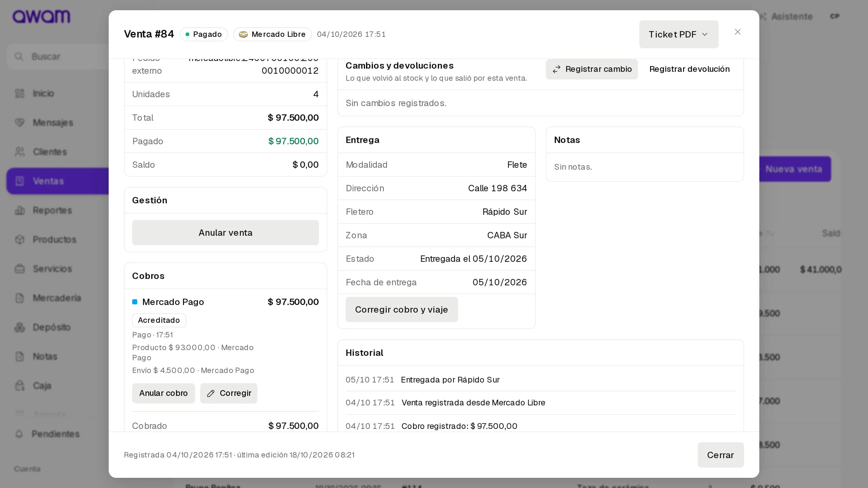Click the Sin notas. text

click(573, 167)
